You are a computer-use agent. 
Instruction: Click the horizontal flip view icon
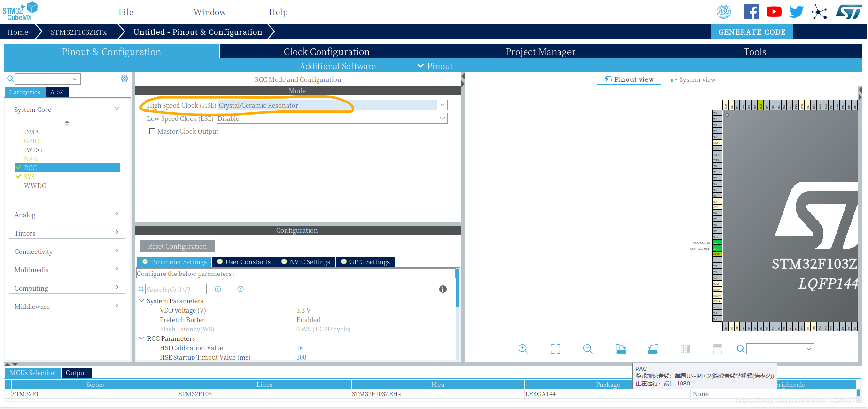click(685, 349)
